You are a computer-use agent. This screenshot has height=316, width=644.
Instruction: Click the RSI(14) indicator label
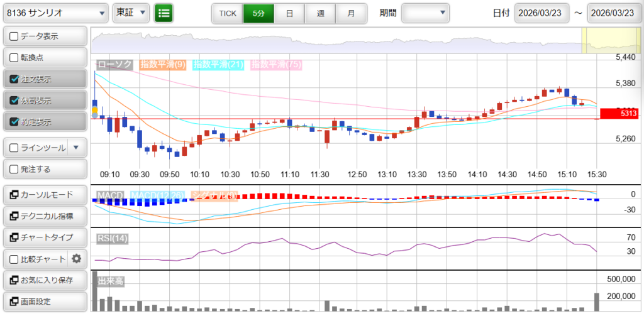point(113,238)
